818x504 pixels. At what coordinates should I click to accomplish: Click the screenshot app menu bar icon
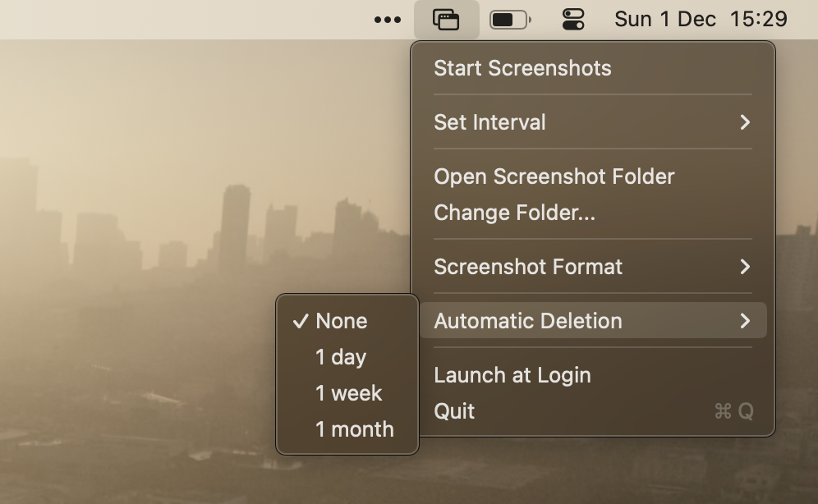[446, 20]
